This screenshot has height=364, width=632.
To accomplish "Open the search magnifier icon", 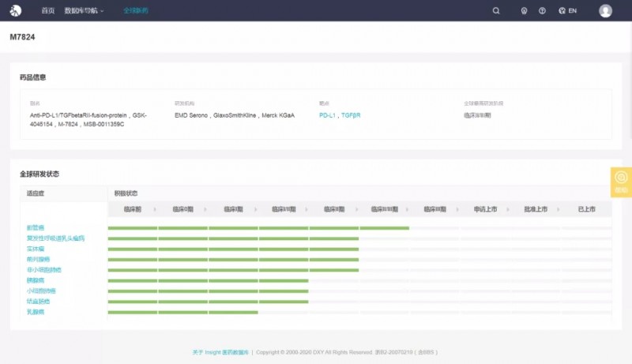I will 496,11.
